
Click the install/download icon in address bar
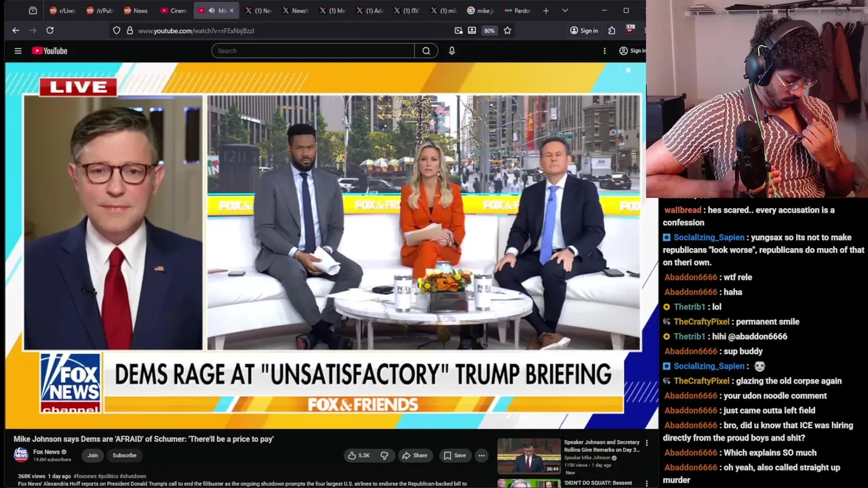pyautogui.click(x=472, y=30)
